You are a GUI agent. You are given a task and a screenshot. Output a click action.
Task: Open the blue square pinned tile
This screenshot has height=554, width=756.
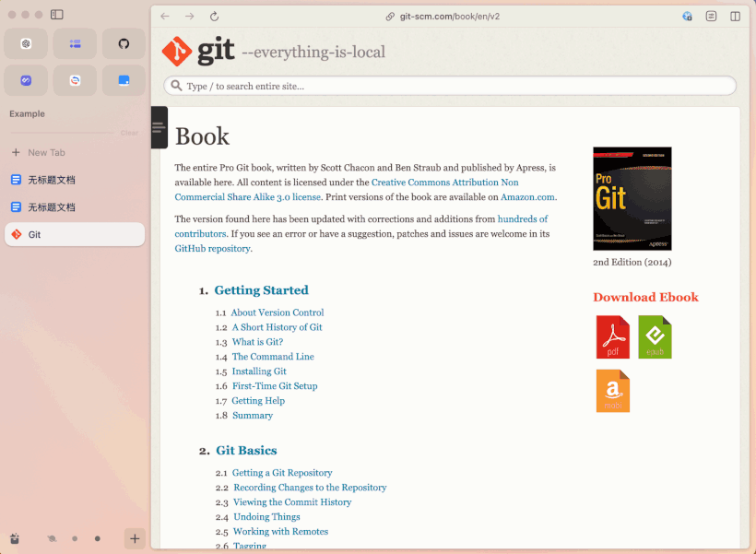(x=124, y=80)
